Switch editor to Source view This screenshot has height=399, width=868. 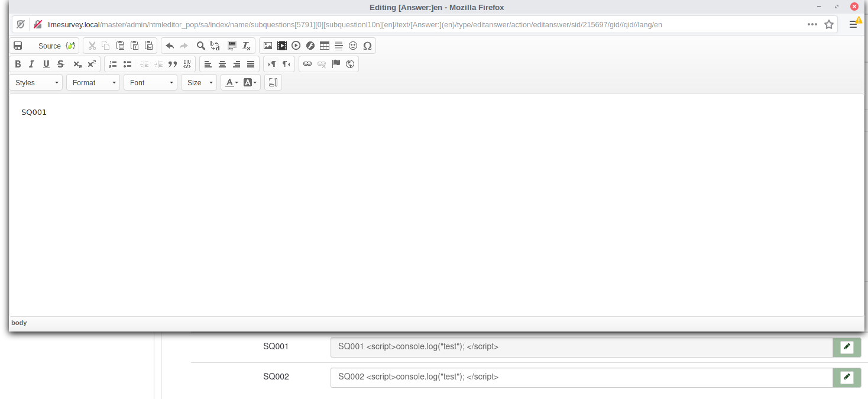[x=49, y=46]
